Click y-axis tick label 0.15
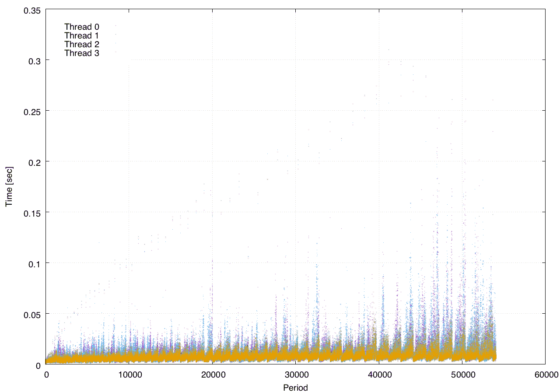 pos(31,213)
